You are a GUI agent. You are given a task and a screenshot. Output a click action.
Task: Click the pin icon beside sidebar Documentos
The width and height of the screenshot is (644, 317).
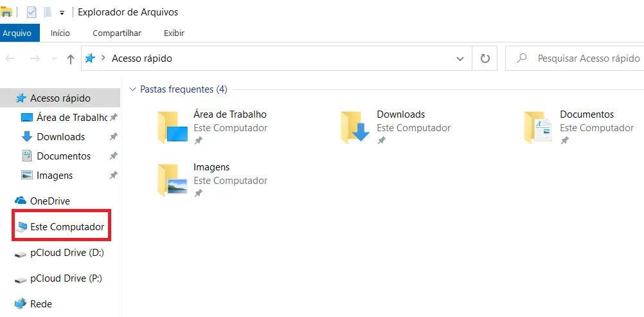click(113, 156)
